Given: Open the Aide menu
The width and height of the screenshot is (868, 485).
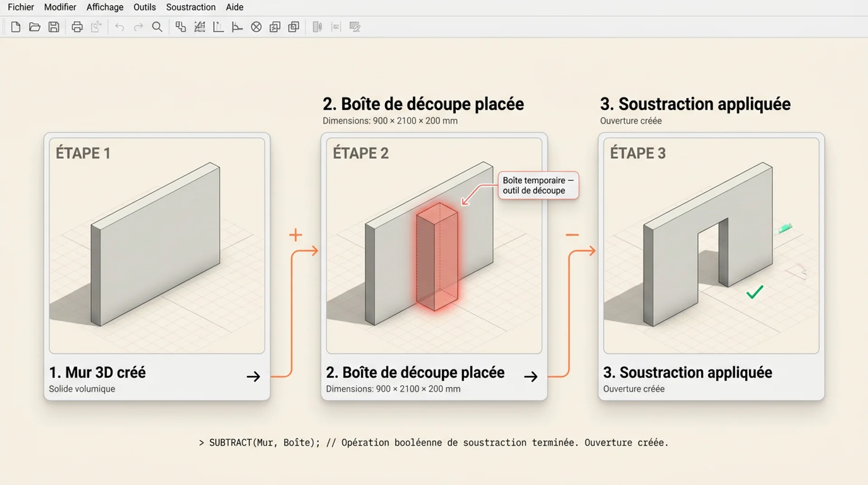Looking at the screenshot, I should [x=235, y=7].
